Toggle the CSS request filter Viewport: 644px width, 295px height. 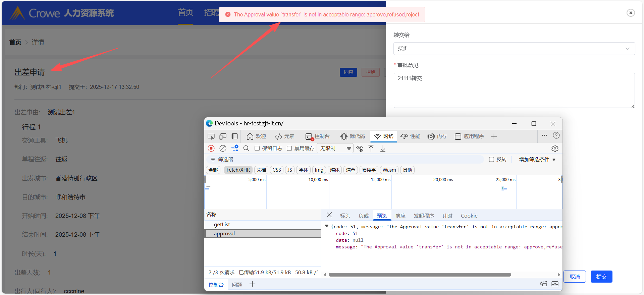[x=277, y=170]
